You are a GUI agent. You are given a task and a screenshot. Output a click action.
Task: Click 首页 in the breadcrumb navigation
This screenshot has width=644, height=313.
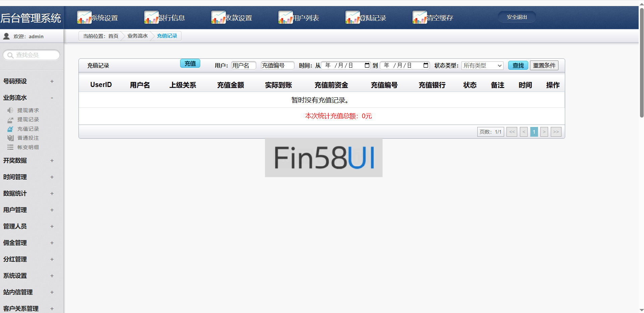[x=113, y=36]
